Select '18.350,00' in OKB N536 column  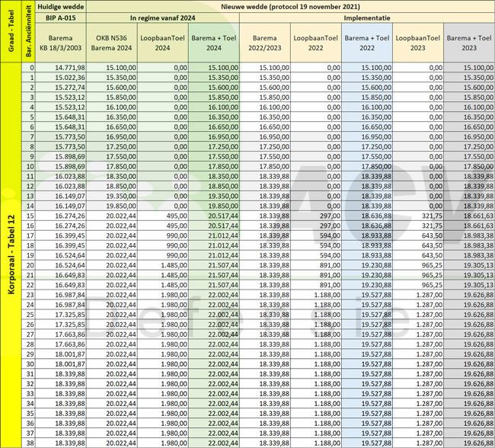[121, 176]
